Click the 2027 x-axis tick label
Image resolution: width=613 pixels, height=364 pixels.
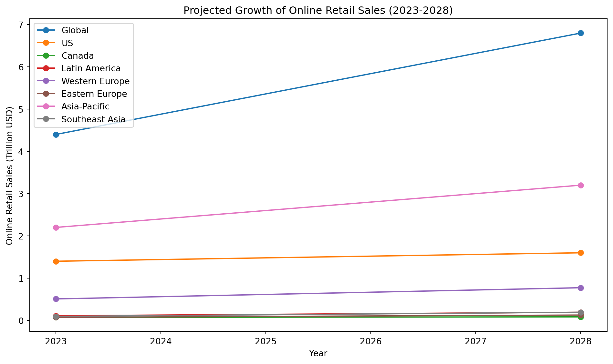click(475, 342)
